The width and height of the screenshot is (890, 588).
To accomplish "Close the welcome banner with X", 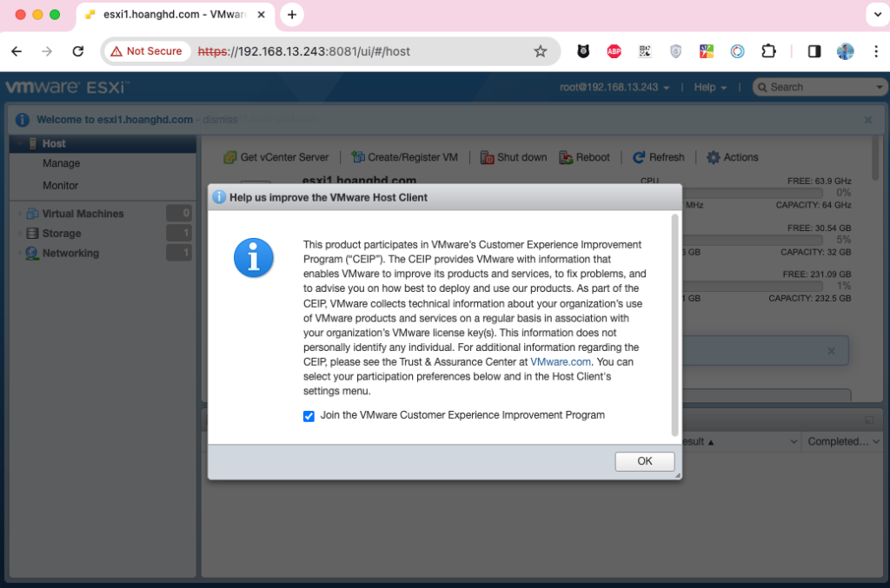I will point(868,120).
